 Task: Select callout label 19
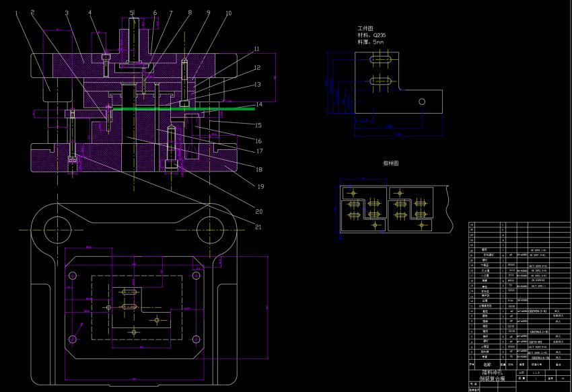[261, 187]
